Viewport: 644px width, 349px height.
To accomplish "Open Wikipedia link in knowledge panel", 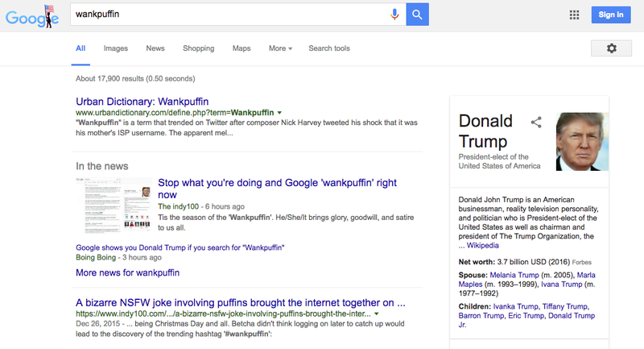I will click(x=482, y=245).
